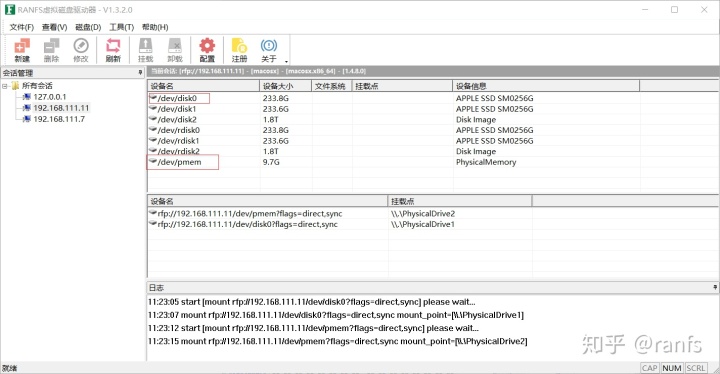Click 设备名 header in mounted list
Screen dimensions: 720x374
pyautogui.click(x=268, y=201)
